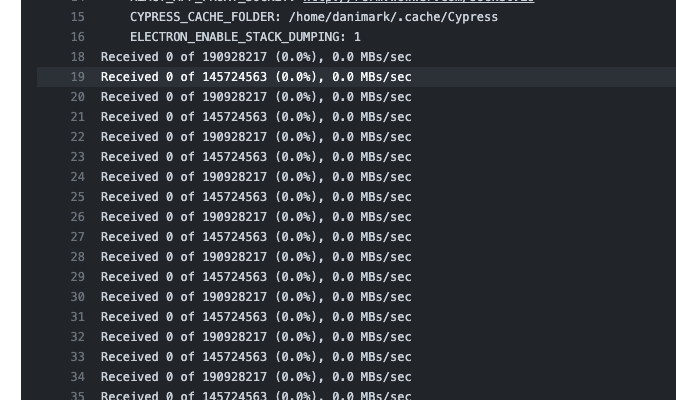676x400 pixels.
Task: Pick the "0.0 MBs/sec" log row on line 34
Action: 256,377
